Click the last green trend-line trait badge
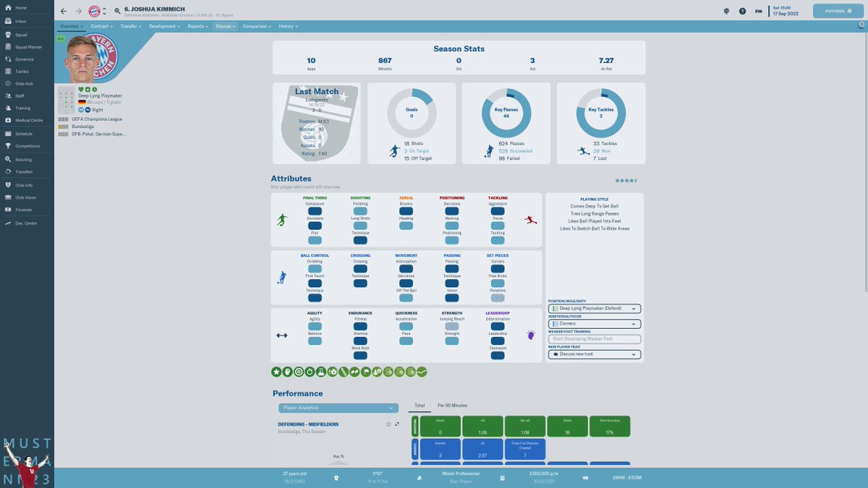 pyautogui.click(x=422, y=372)
